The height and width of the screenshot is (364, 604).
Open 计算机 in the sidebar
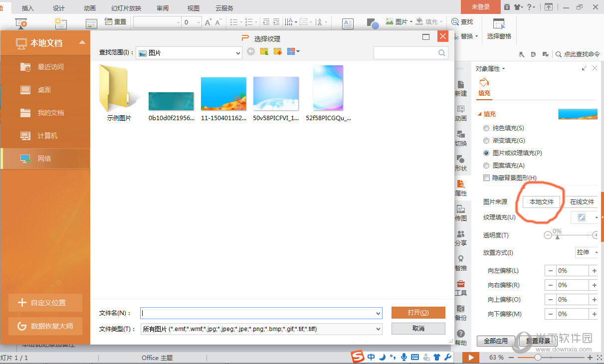coord(45,136)
